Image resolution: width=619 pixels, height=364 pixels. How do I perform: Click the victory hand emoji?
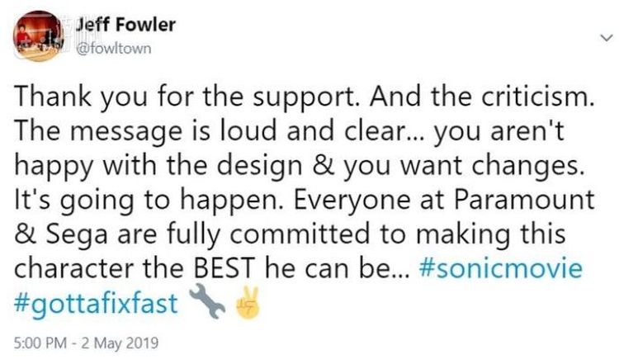click(248, 303)
